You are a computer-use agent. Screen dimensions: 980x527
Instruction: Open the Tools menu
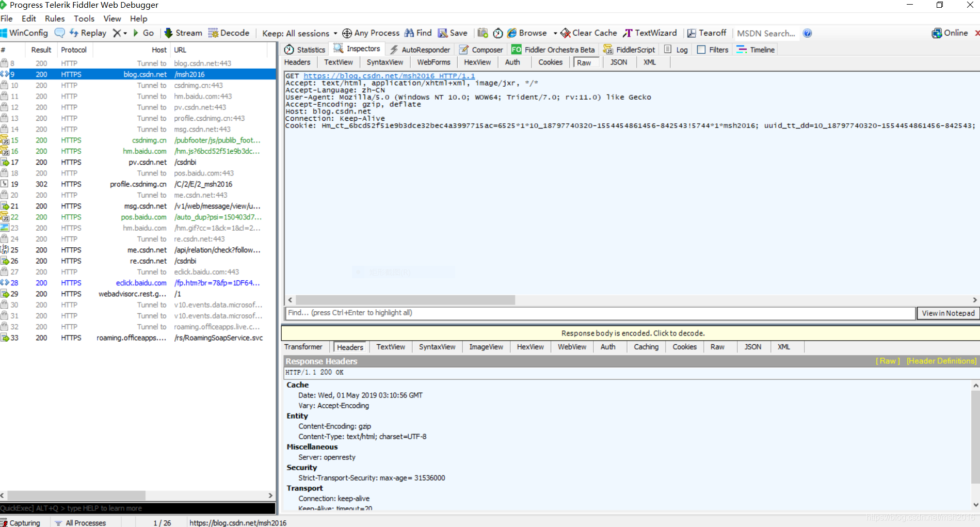tap(84, 19)
